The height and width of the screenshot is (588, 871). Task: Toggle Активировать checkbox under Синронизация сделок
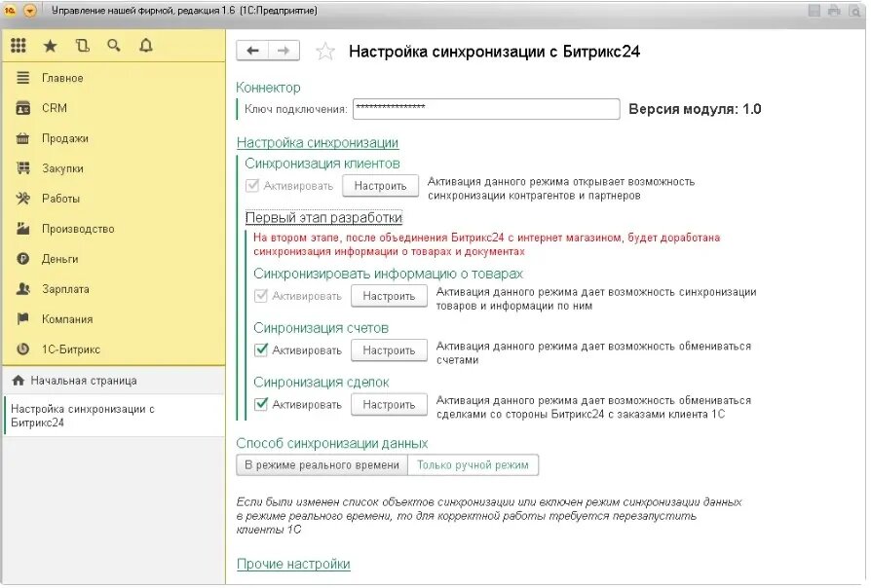(x=261, y=405)
